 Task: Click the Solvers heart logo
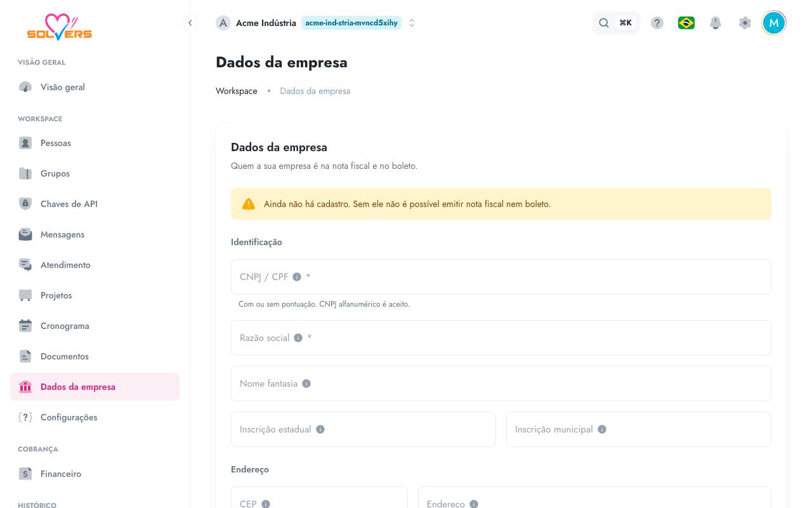[x=60, y=27]
